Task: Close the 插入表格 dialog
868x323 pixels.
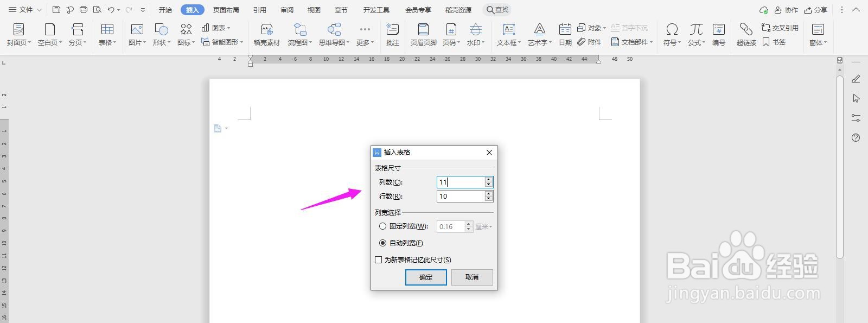Action: click(x=489, y=153)
